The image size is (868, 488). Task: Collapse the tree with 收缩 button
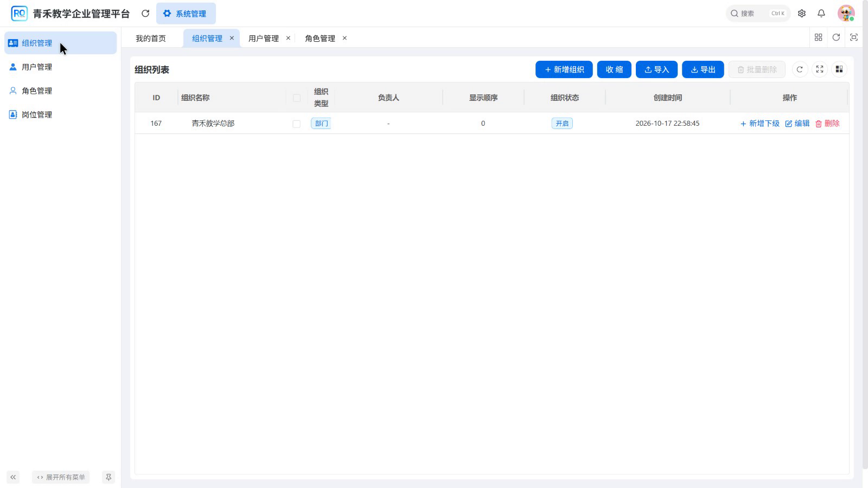pos(614,69)
